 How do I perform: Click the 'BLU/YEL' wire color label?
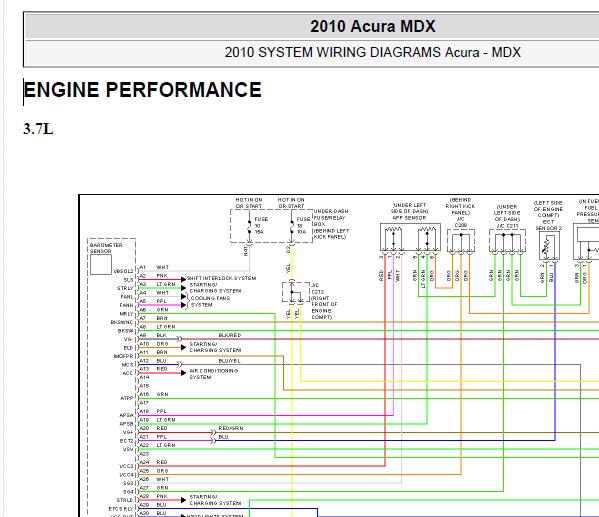pyautogui.click(x=230, y=361)
